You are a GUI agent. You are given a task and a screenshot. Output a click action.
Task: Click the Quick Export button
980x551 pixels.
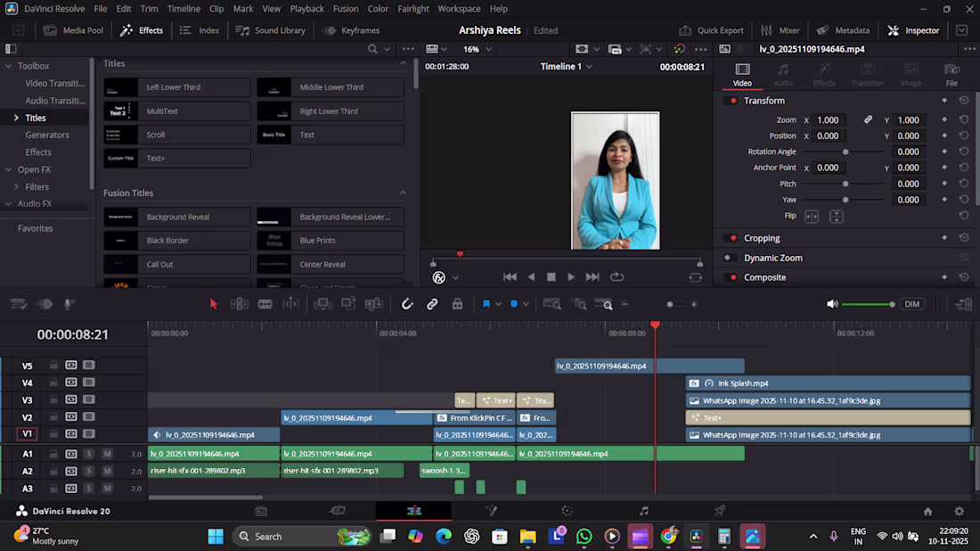tap(711, 30)
